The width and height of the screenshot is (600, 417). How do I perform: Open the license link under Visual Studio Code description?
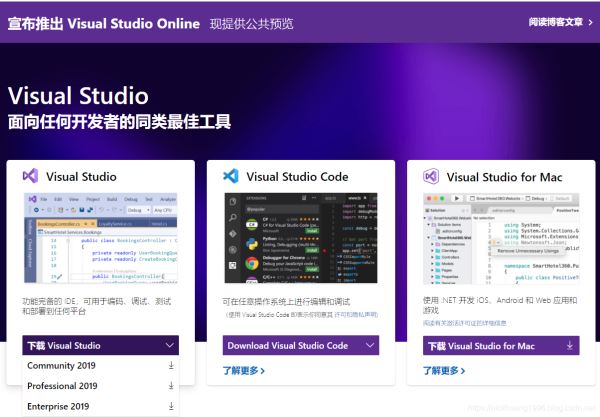pos(356,315)
